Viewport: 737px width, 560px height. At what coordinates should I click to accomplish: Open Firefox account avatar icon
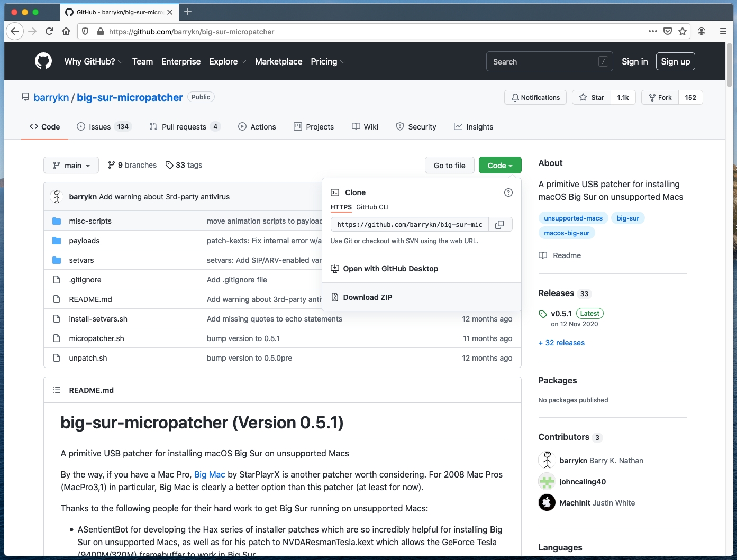(x=702, y=31)
